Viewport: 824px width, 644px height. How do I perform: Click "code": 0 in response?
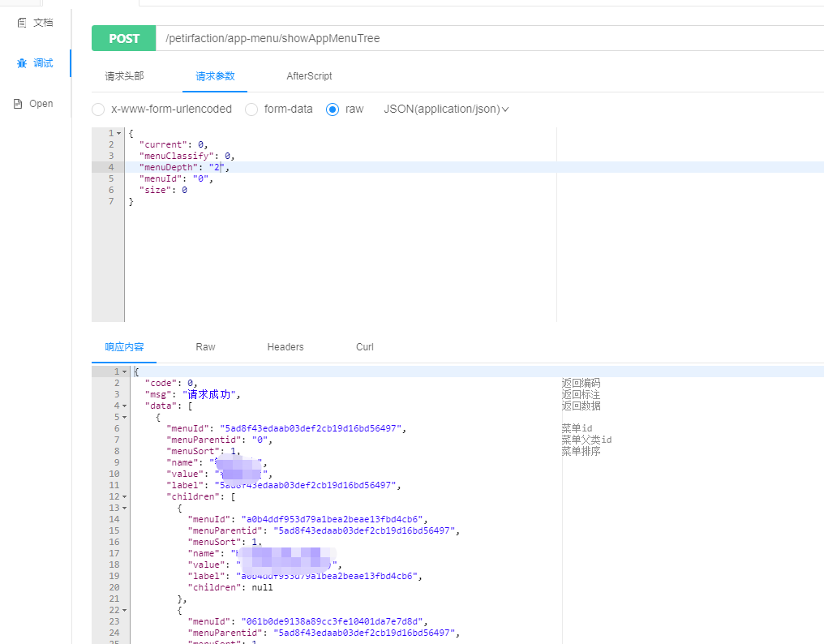[171, 384]
